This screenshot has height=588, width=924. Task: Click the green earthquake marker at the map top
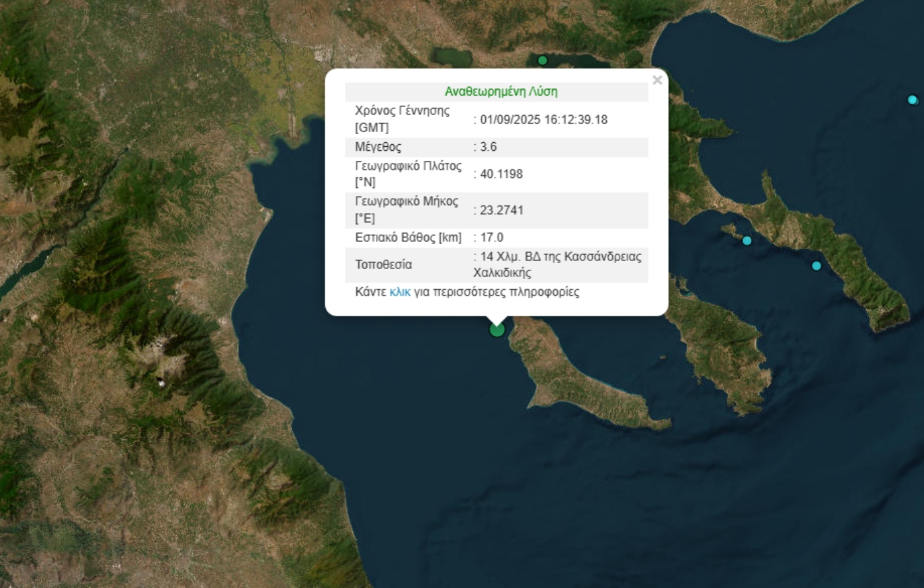tap(542, 59)
